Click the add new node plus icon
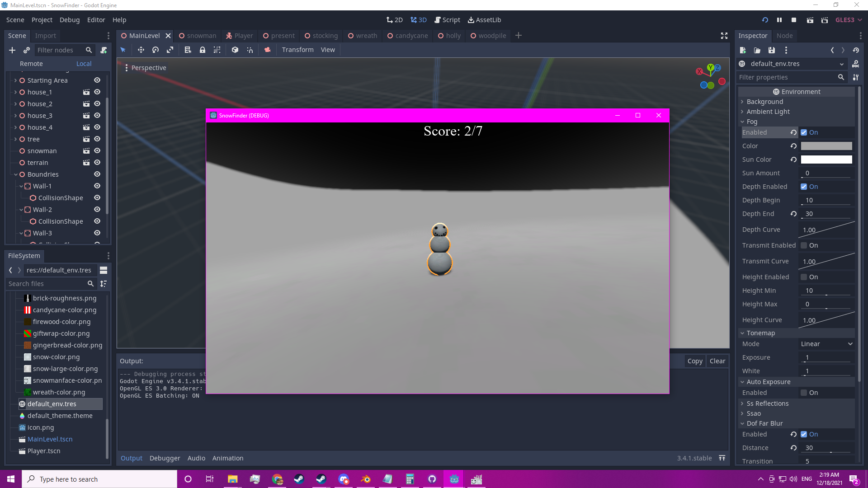The width and height of the screenshot is (868, 488). (12, 50)
